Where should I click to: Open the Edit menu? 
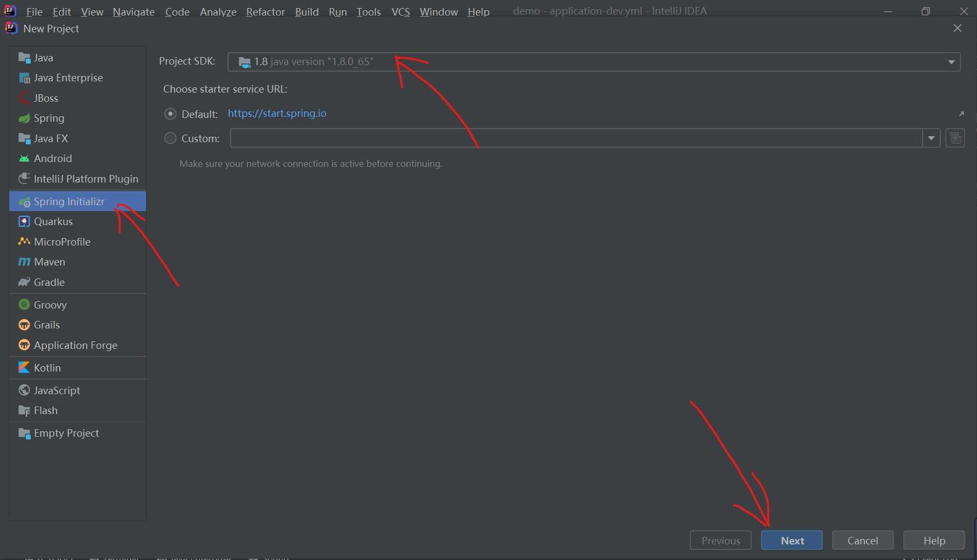61,11
